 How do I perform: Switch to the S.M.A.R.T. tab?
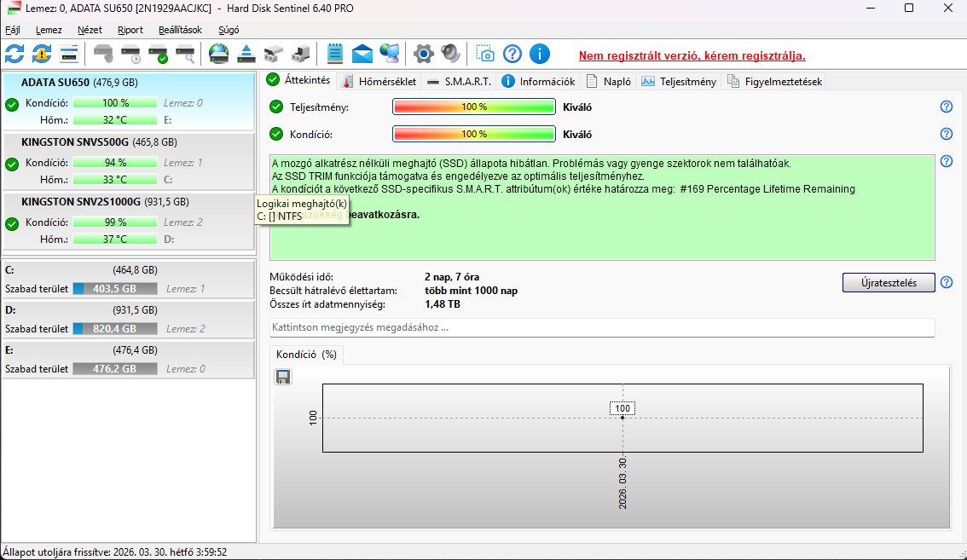pyautogui.click(x=460, y=82)
